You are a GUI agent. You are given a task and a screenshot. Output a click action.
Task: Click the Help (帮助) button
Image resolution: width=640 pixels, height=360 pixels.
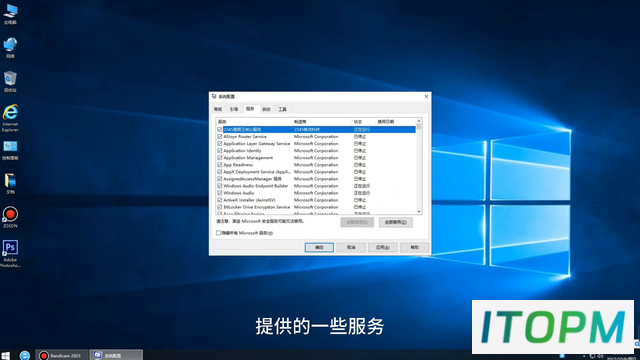pos(414,247)
